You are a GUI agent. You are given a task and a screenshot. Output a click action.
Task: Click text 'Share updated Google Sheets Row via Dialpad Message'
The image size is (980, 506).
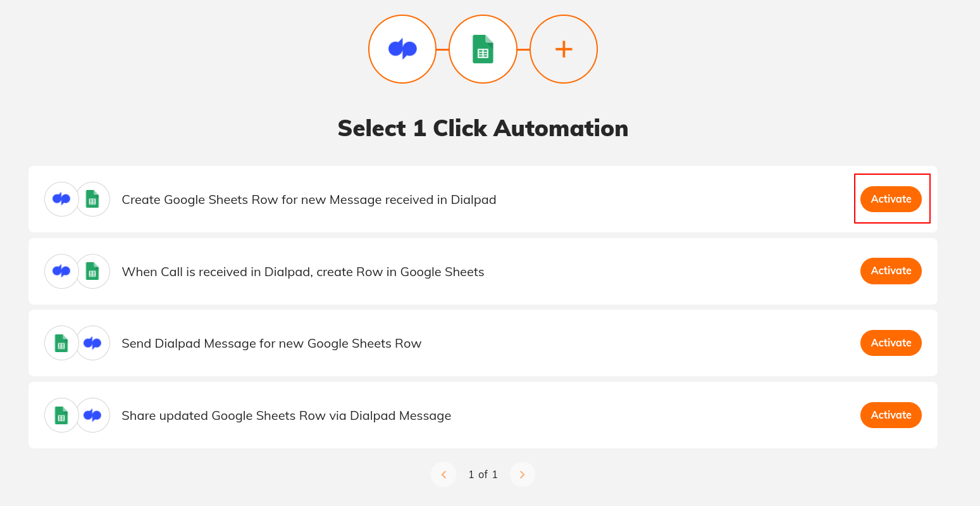pyautogui.click(x=287, y=415)
